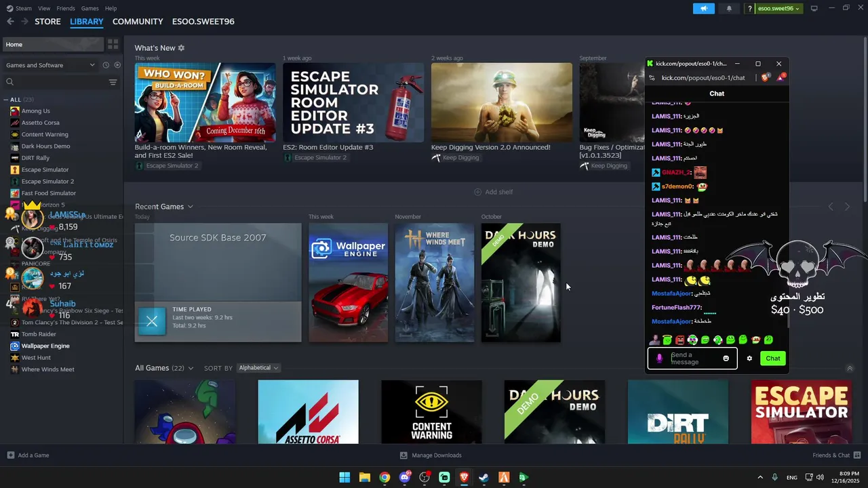This screenshot has width=868, height=488.
Task: Collapse the ALL games category
Action: click(x=6, y=100)
